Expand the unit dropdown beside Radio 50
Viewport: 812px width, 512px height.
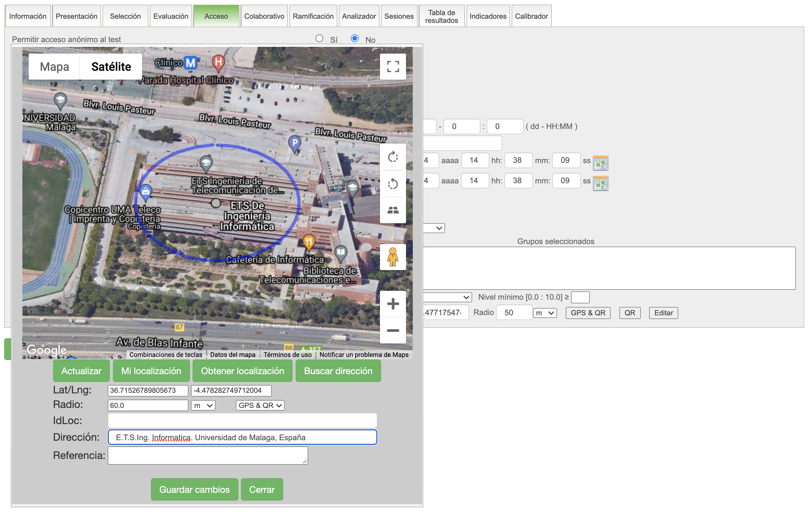(545, 313)
